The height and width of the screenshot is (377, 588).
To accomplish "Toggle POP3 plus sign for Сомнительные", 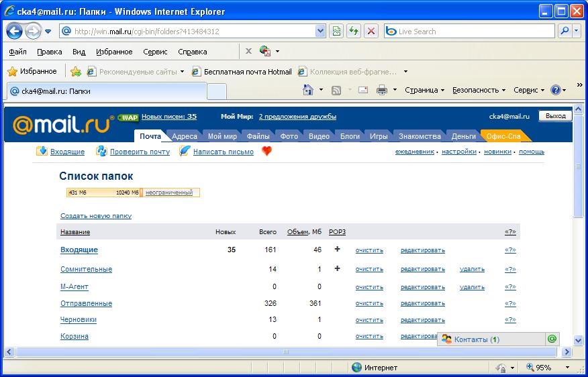I will (x=337, y=268).
